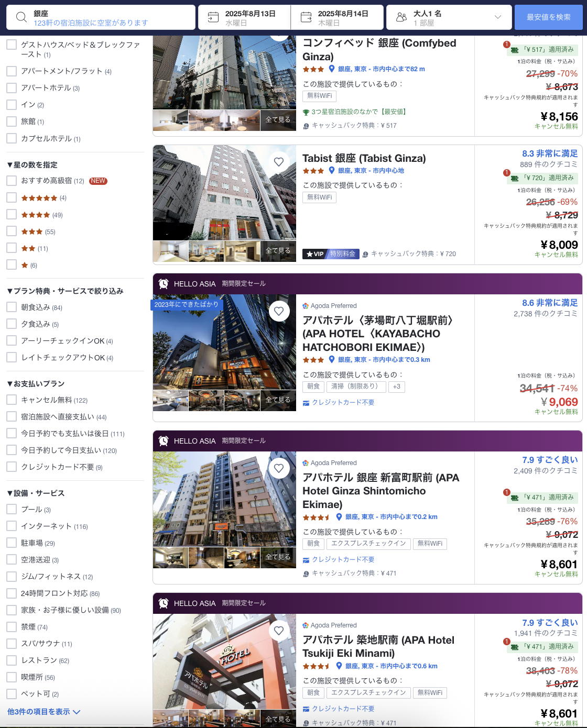This screenshot has height=728, width=587.
Task: Click the 特別料金 label on Tabist
Action: (343, 254)
